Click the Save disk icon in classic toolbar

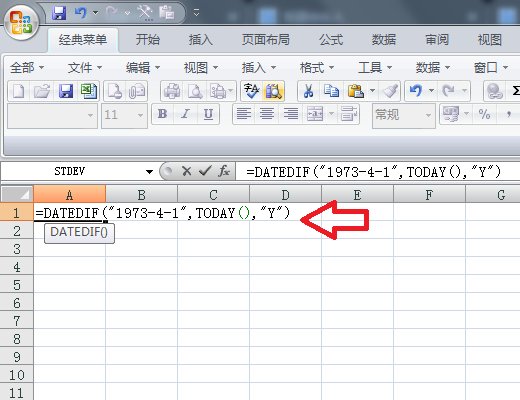point(66,91)
